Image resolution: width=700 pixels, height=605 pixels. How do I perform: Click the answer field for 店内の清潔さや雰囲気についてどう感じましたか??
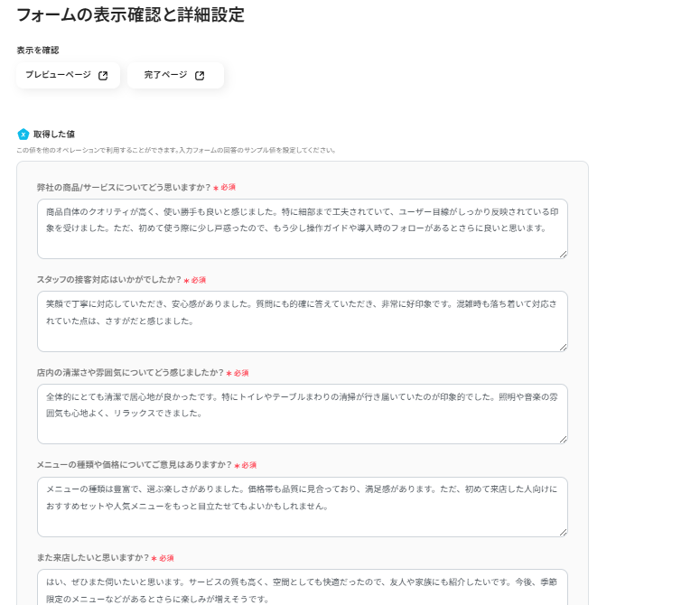tap(303, 414)
